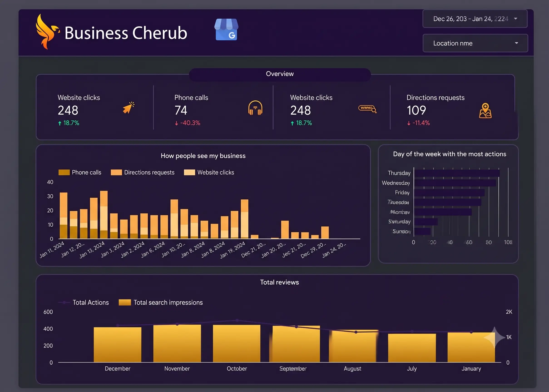This screenshot has width=549, height=392.
Task: Expand the Location nme dropdown
Action: (475, 43)
